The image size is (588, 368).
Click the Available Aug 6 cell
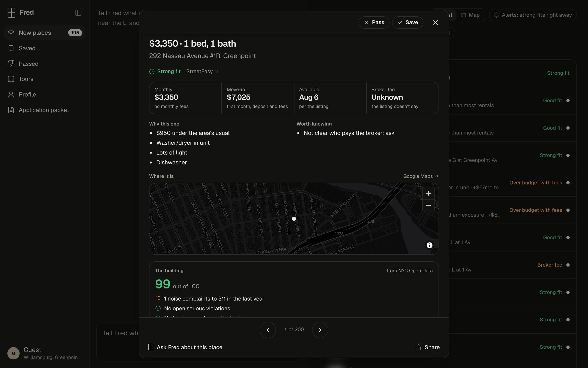[330, 98]
